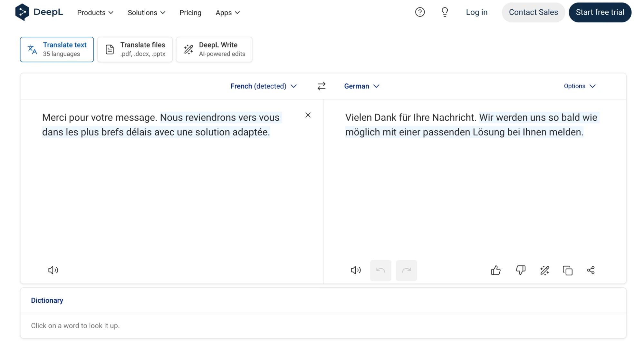Viewport: 644px width, 357px height.
Task: Click into the French source text field
Action: point(171,187)
